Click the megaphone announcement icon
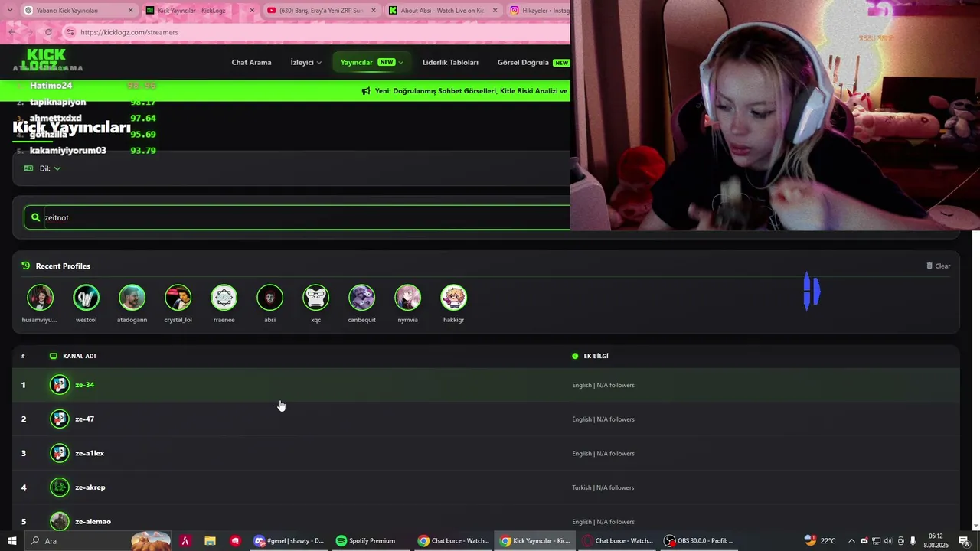 (x=365, y=91)
